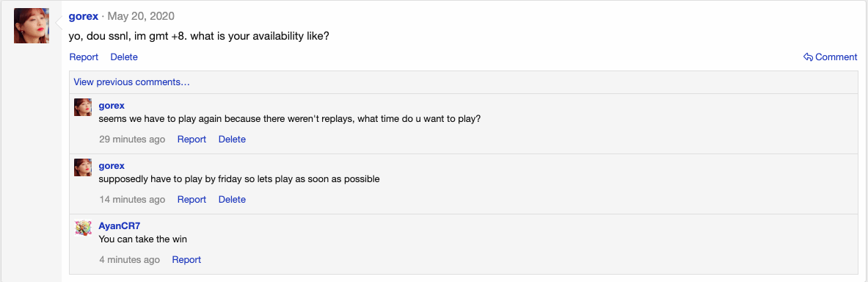
Task: Open gorex name on friday comment
Action: [112, 166]
